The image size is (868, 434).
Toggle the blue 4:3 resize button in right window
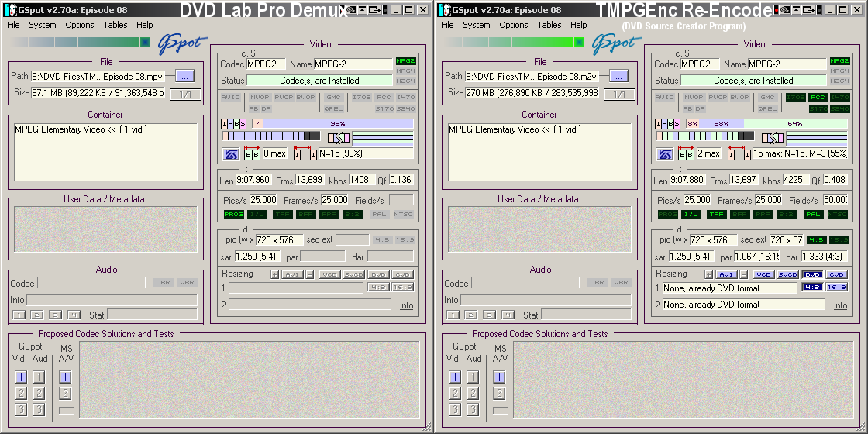coord(812,288)
